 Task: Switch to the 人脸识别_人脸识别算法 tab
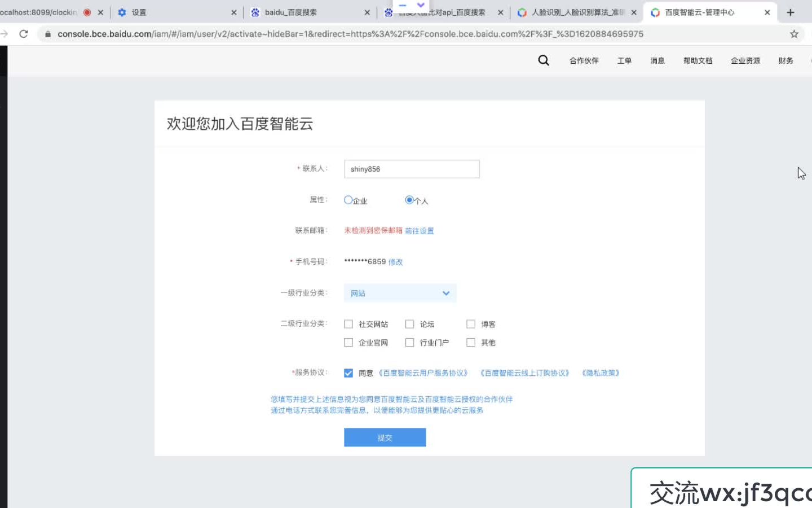pyautogui.click(x=576, y=12)
